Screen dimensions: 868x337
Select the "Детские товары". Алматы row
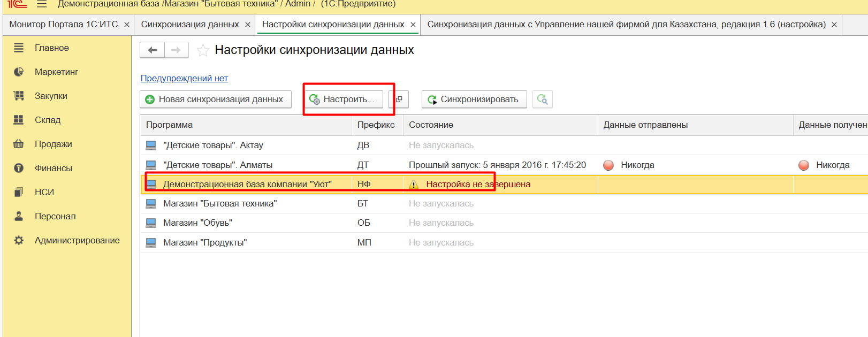coord(218,165)
